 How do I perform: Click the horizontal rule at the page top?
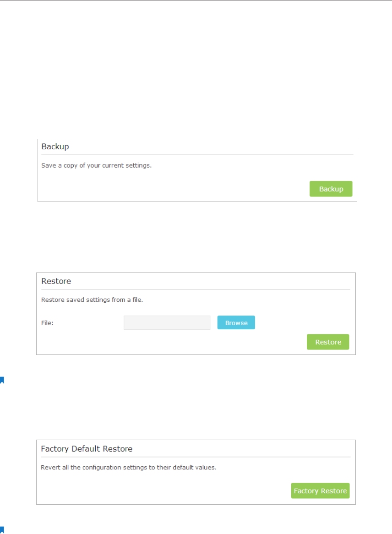(x=196, y=0)
